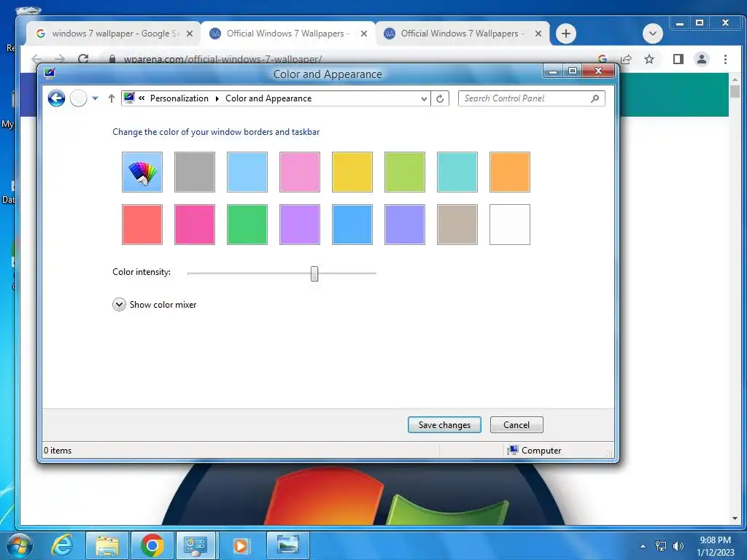Refresh the Control Panel window

point(440,98)
